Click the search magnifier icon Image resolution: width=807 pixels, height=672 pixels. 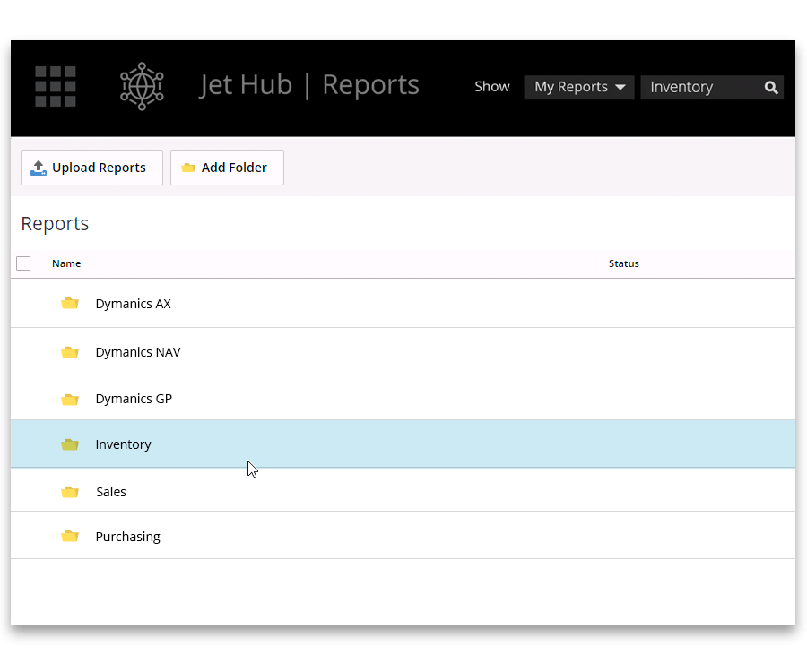pos(771,88)
